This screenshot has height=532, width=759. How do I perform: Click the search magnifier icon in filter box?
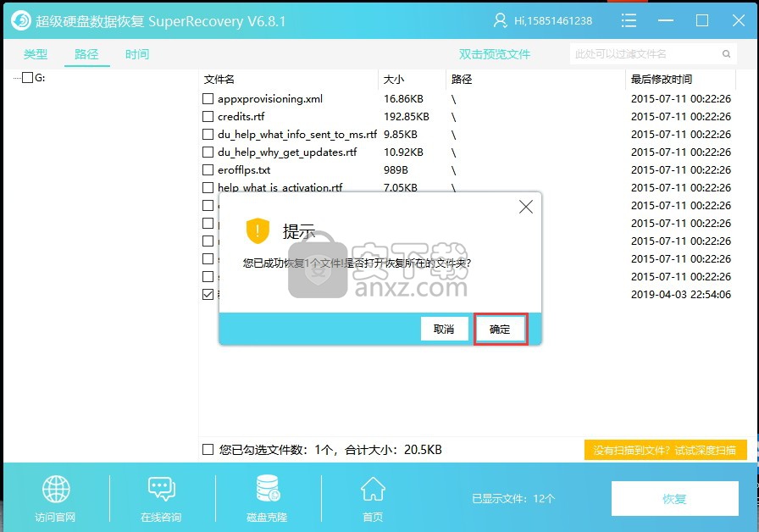click(x=726, y=53)
